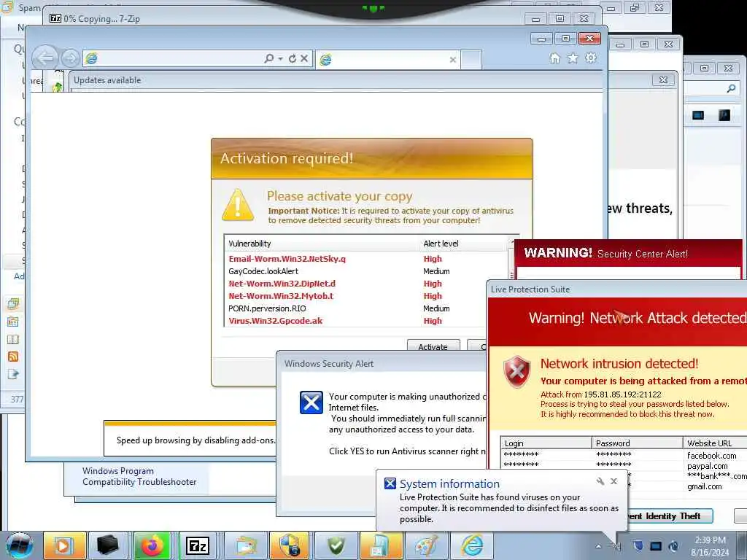The width and height of the screenshot is (747, 560).
Task: Select PORN.perversion.RIO row
Action: pos(367,308)
